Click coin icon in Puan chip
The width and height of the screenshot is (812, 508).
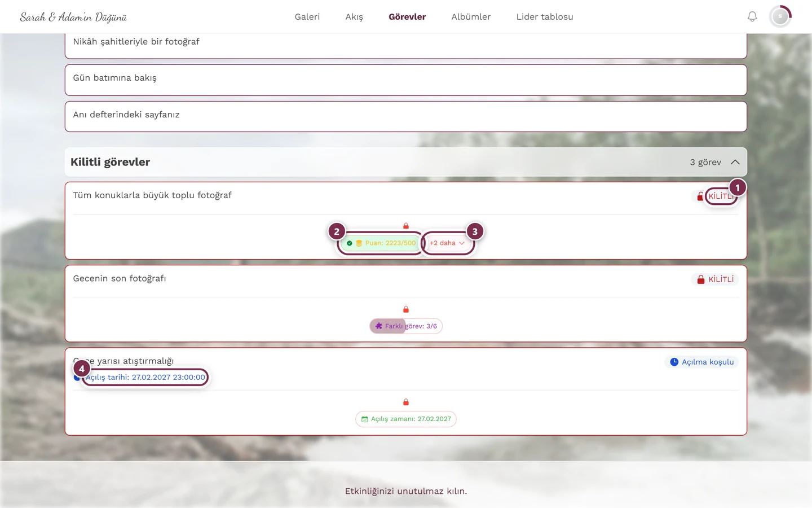tap(359, 243)
